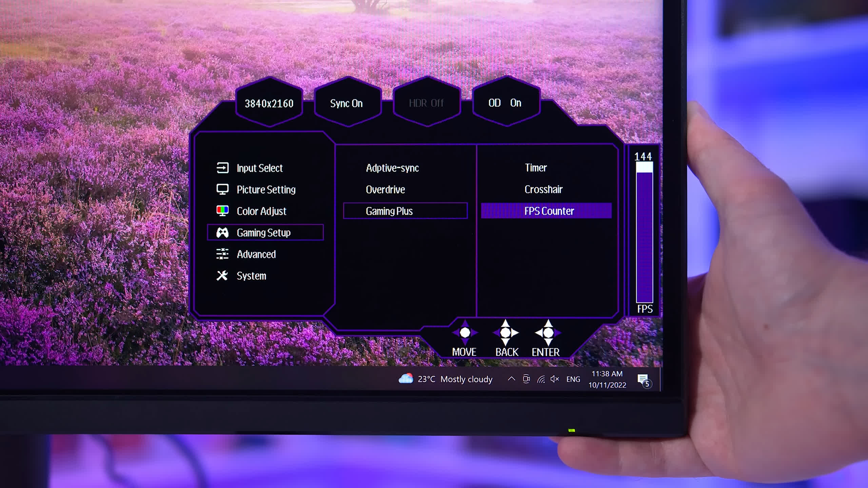Click the MOVE joystick direction icon
The image size is (868, 488).
pos(465,333)
